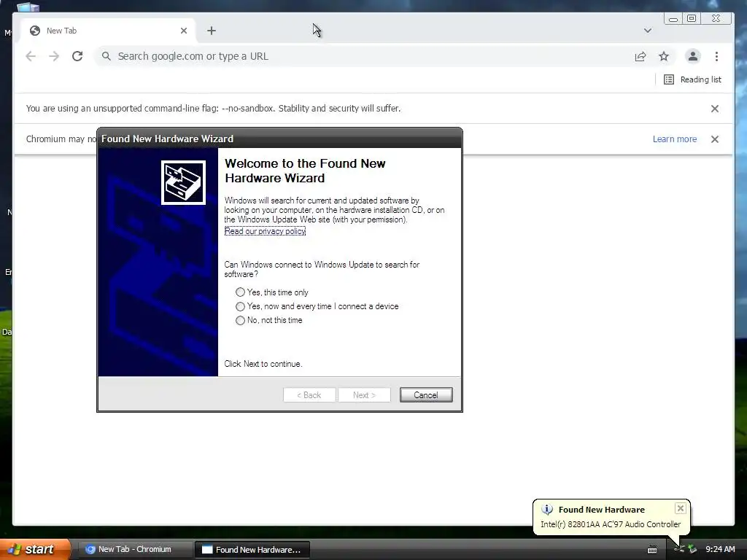Click the Found New Hardware Wizard title bar
The width and height of the screenshot is (747, 560).
tap(279, 139)
